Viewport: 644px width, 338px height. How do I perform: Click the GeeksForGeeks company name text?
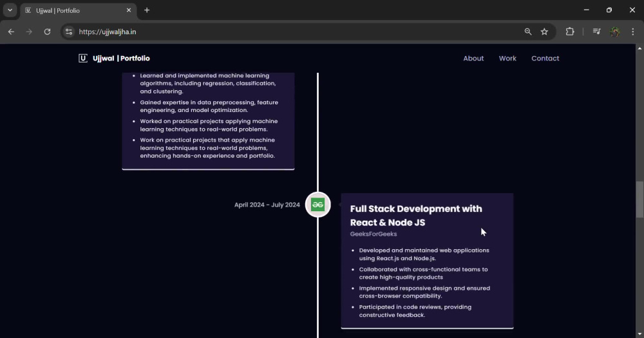374,234
